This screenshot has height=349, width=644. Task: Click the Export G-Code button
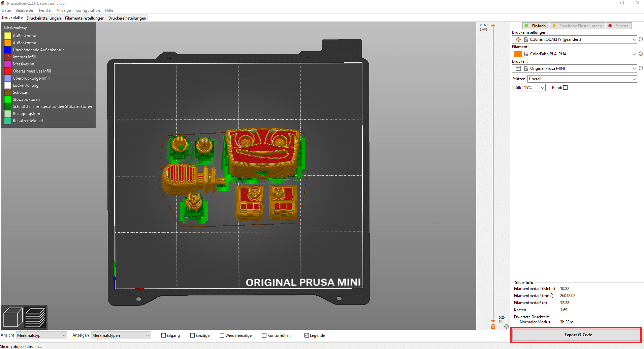(x=576, y=335)
